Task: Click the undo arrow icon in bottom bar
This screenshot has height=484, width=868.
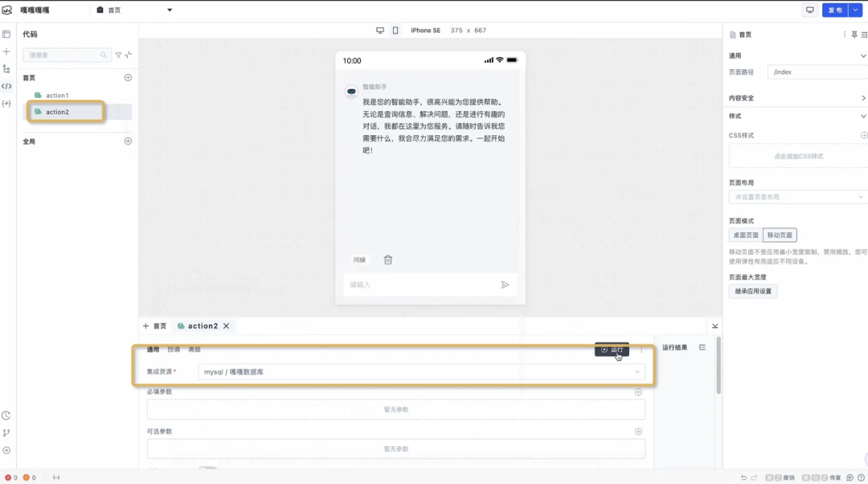Action: point(743,478)
